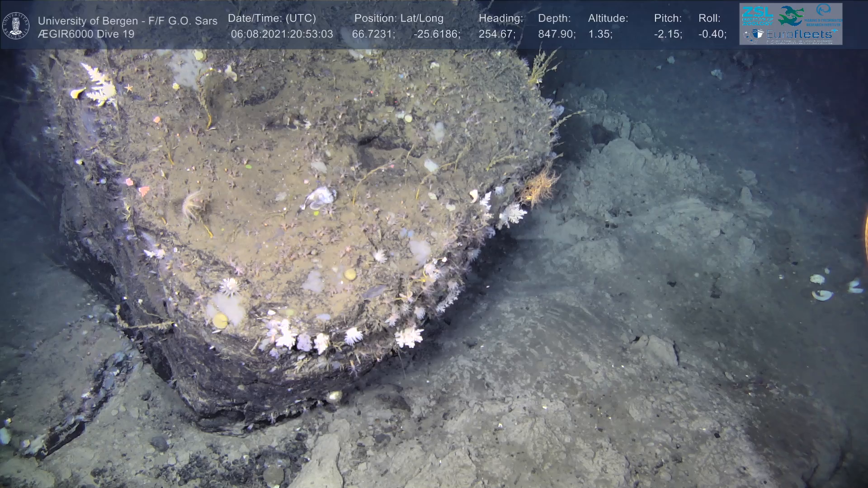868x488 pixels.
Task: Click the Position: Lat/Long header label
Action: pos(399,19)
